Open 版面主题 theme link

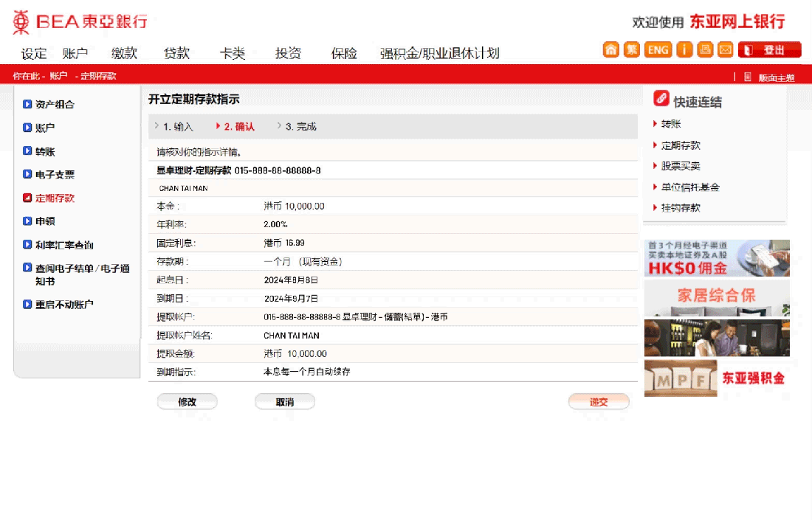point(777,77)
